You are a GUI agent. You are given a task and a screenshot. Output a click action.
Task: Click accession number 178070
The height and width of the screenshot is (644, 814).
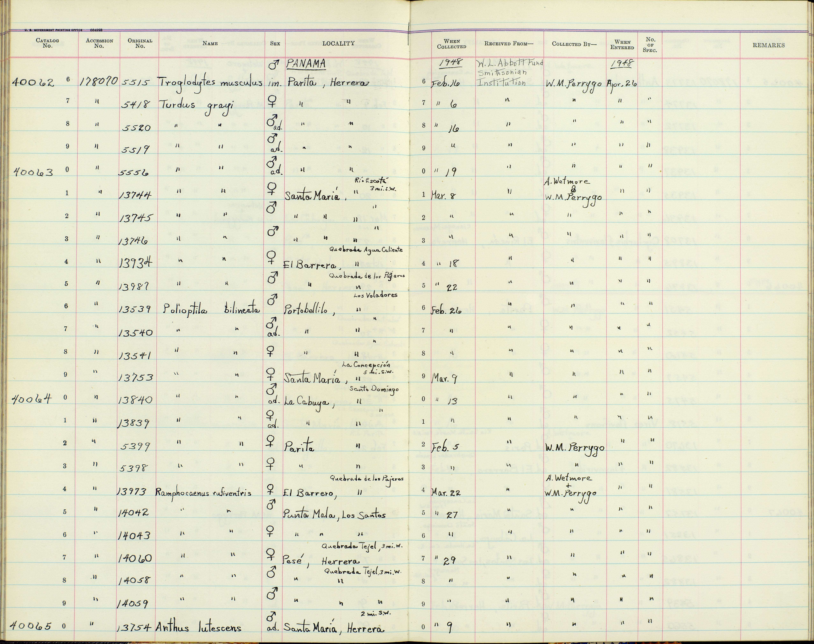(98, 81)
